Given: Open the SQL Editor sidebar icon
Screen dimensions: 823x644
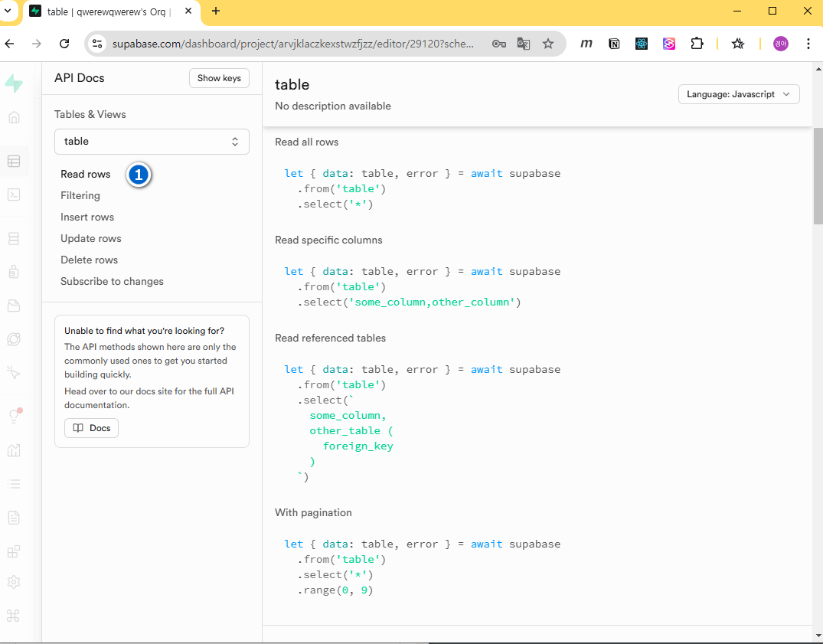Looking at the screenshot, I should click(x=14, y=195).
